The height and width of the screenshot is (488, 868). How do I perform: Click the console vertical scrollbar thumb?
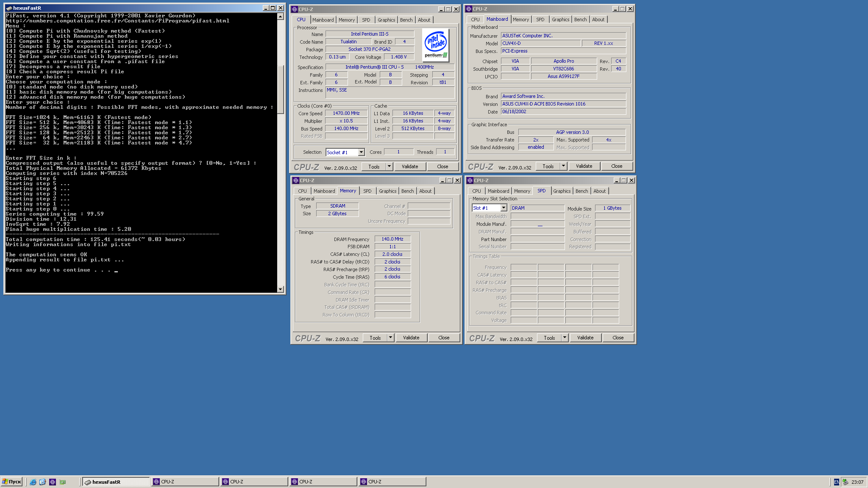pyautogui.click(x=280, y=89)
